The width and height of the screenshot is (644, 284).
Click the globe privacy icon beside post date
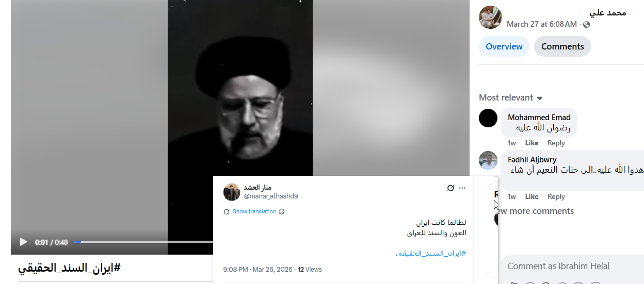tap(586, 24)
